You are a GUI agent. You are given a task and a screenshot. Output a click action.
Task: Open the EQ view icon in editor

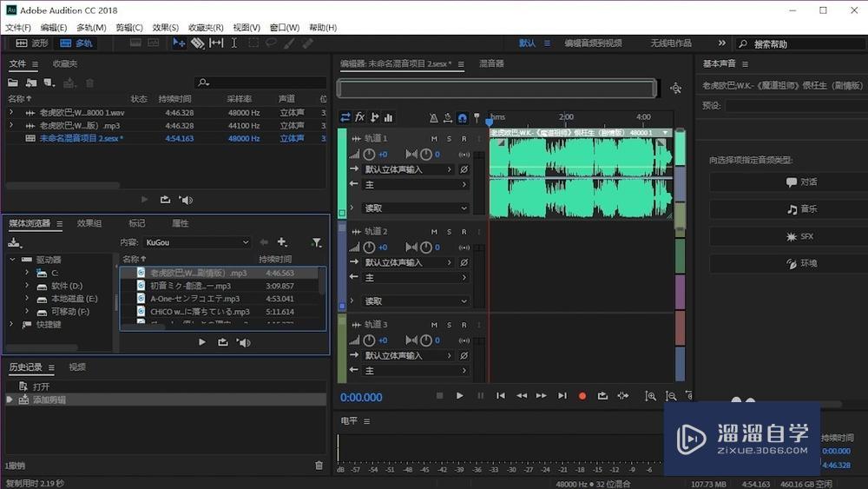(389, 117)
